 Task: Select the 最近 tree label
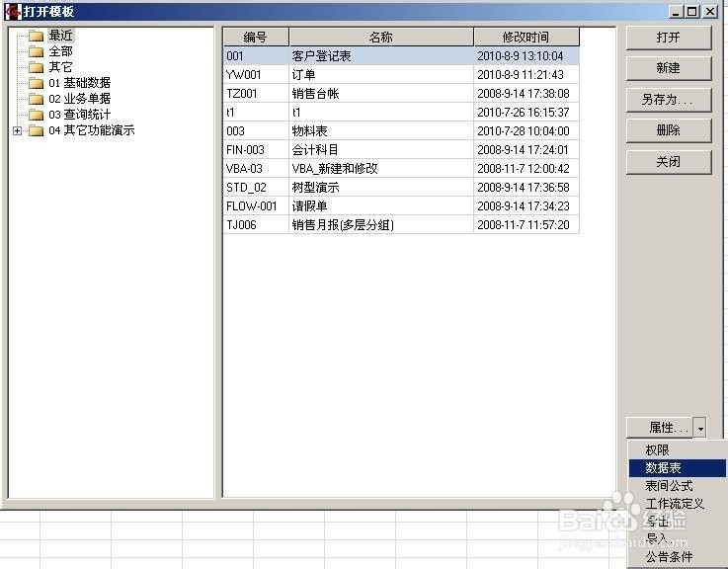(61, 36)
